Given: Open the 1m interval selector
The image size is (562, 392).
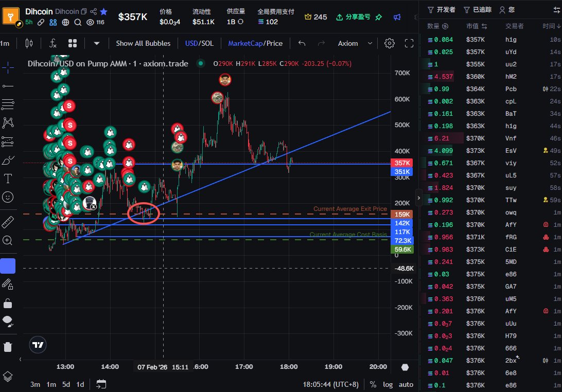Looking at the screenshot, I should click(x=5, y=43).
